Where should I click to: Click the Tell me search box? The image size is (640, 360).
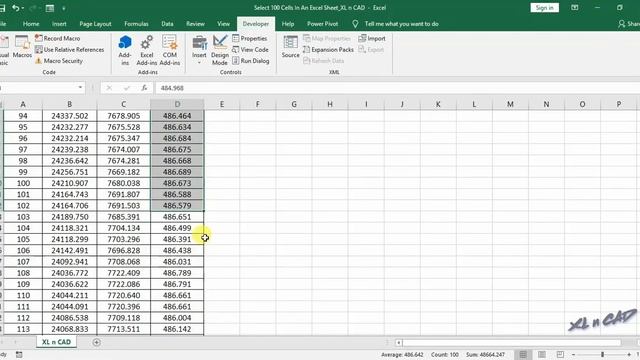coord(402,24)
